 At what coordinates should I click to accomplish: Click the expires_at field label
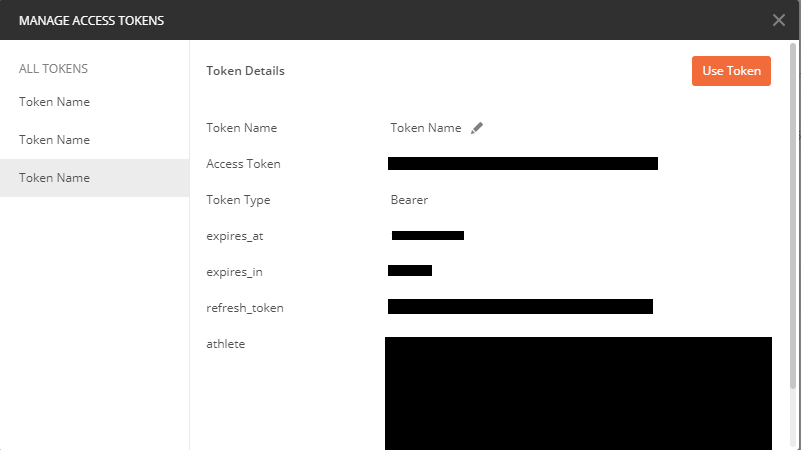(234, 236)
